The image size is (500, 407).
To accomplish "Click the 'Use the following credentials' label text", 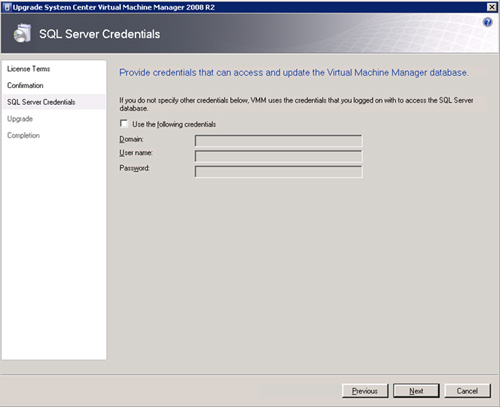I will (x=174, y=124).
